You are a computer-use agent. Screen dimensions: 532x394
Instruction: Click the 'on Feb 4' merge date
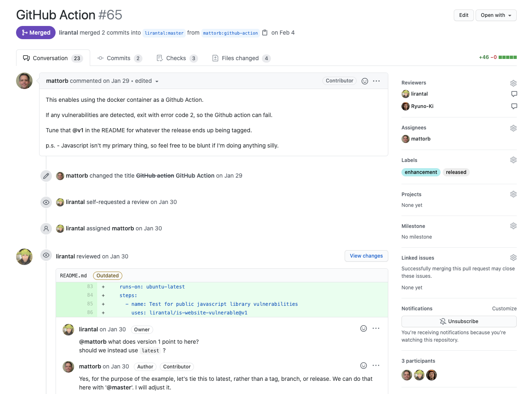283,33
